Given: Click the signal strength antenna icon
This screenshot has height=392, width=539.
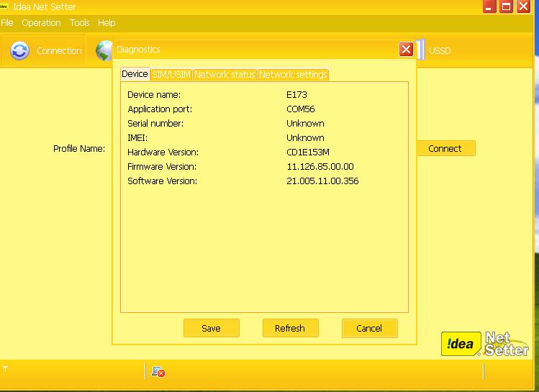Looking at the screenshot, I should click(x=5, y=369).
